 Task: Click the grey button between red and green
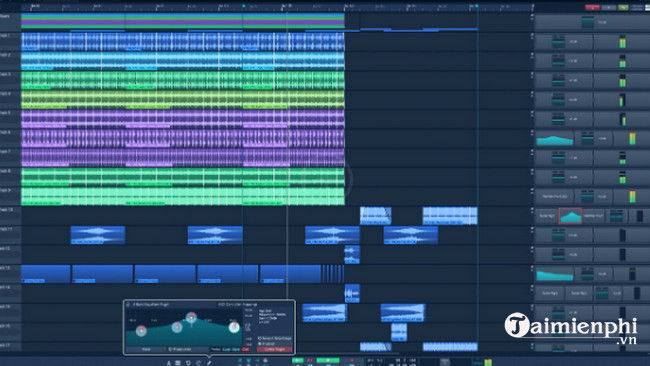[608, 7]
